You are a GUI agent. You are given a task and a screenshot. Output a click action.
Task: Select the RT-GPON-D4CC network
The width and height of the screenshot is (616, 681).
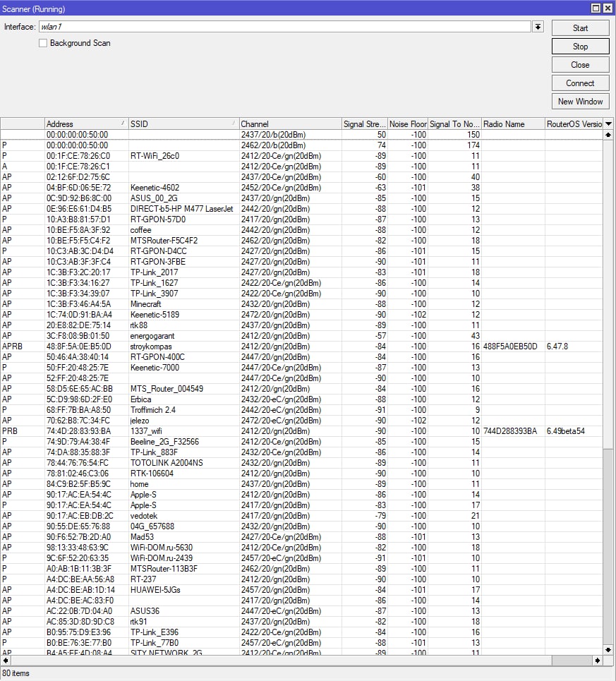(x=301, y=251)
